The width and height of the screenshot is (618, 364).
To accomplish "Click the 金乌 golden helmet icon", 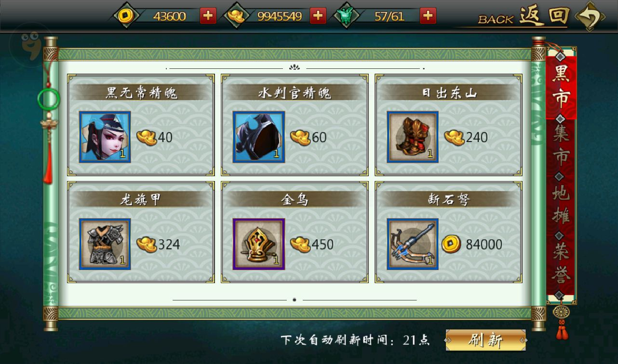I will [x=259, y=244].
